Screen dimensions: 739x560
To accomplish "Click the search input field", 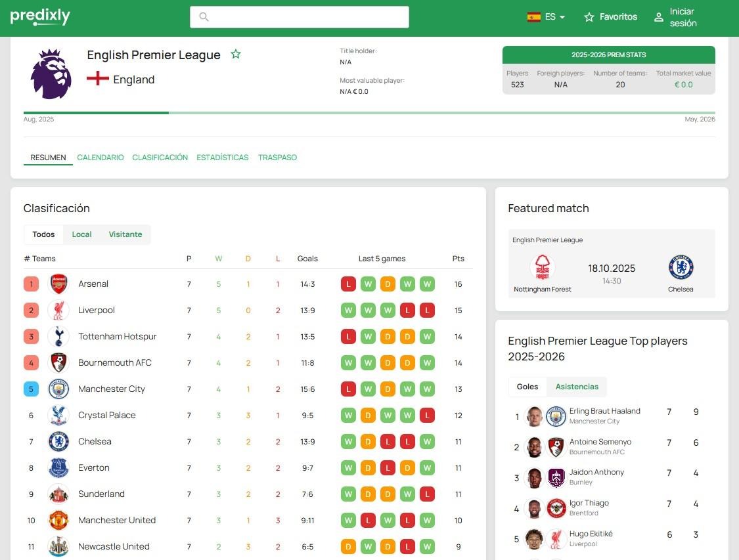I will point(300,17).
